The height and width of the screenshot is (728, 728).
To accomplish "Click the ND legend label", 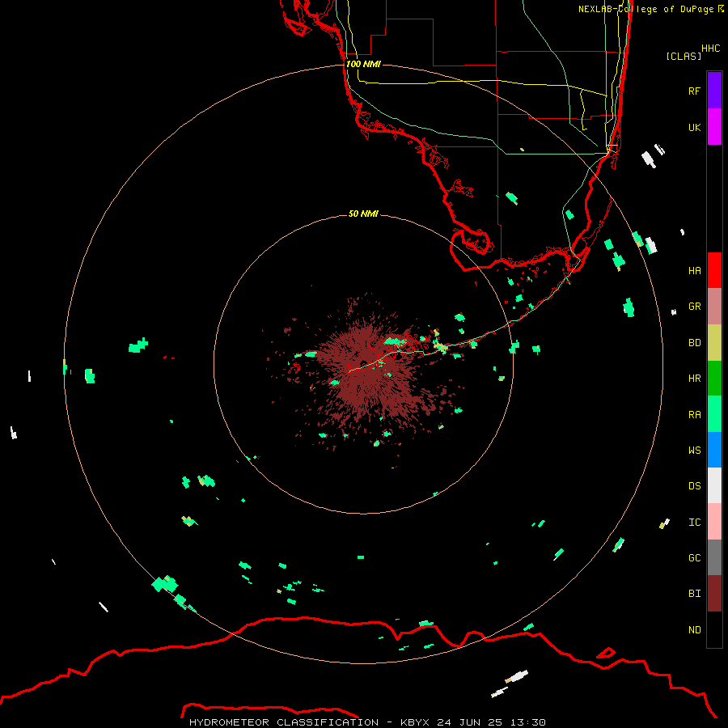I will click(694, 630).
